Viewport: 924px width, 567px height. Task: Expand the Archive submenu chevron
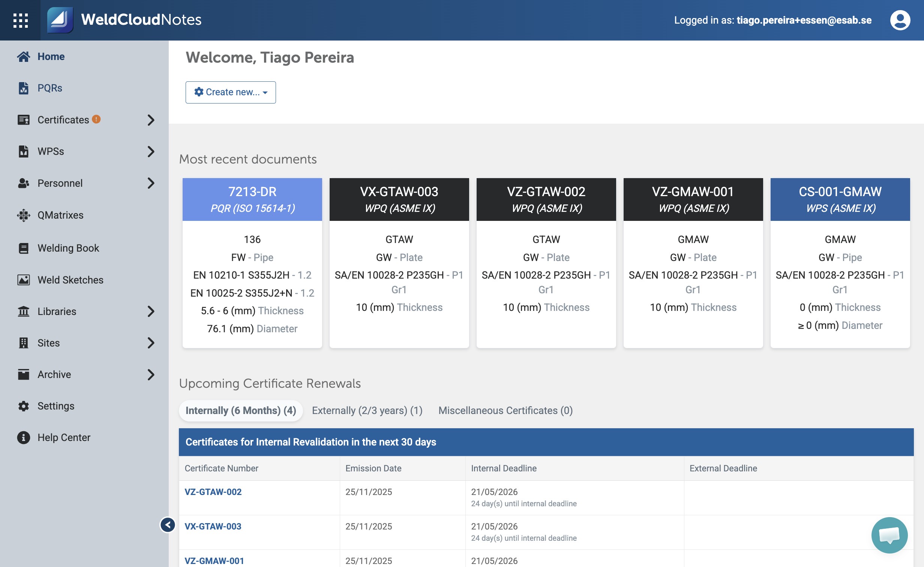click(151, 375)
